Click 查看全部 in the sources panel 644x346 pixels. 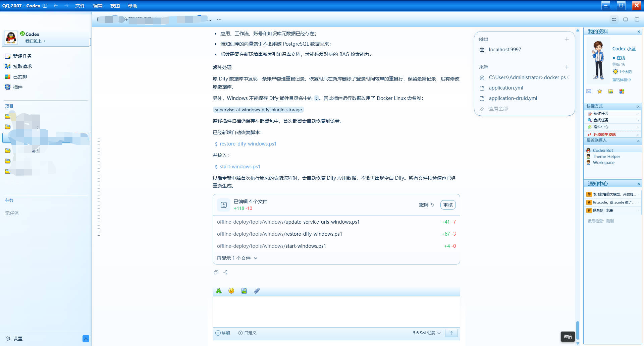pyautogui.click(x=498, y=109)
